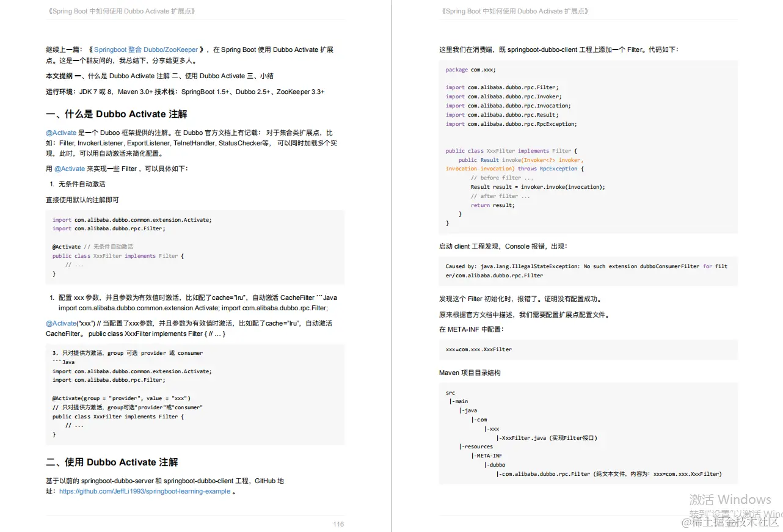Click code line 'return result;'
The image size is (783, 532).
click(492, 205)
